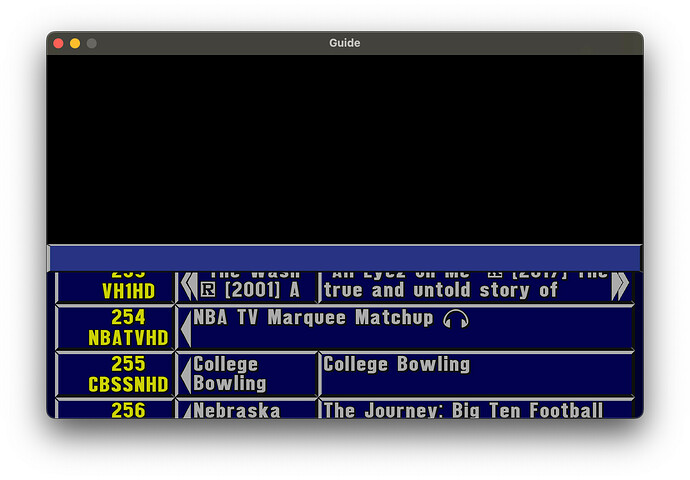Open the All Eyez on Me listing
Screen dimensions: 690x480
(x=465, y=287)
